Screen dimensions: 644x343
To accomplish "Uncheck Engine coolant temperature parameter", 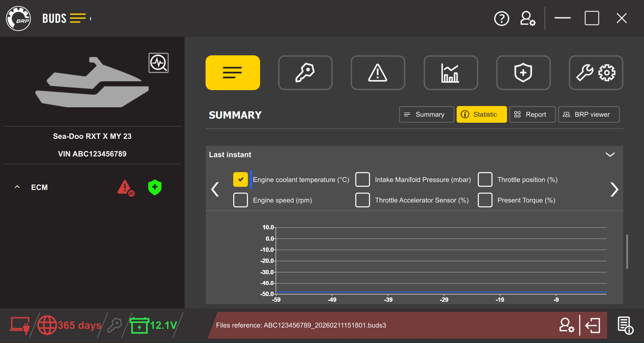I will (240, 179).
